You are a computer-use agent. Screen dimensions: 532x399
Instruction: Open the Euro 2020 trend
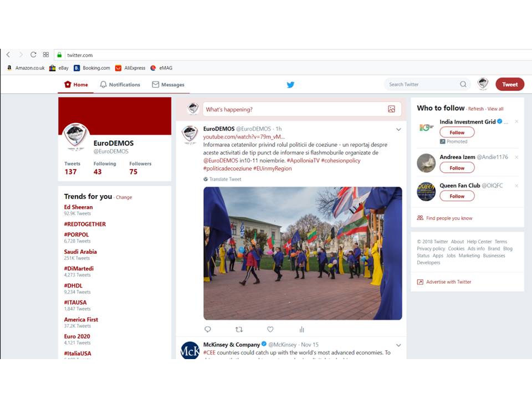[x=77, y=336]
